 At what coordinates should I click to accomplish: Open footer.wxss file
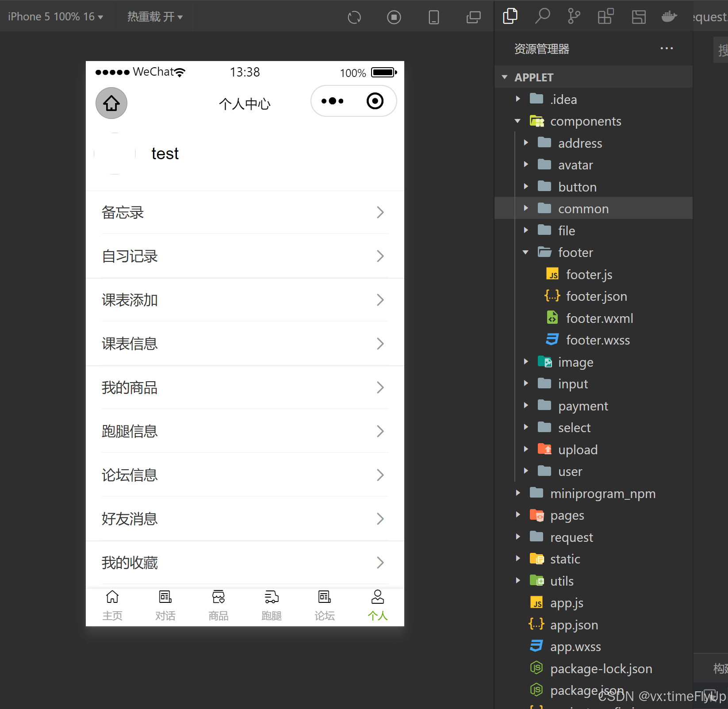pyautogui.click(x=594, y=340)
